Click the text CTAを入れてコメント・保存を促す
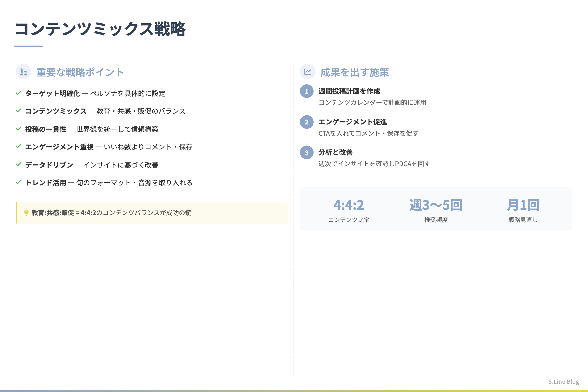The image size is (588, 392). tap(368, 133)
